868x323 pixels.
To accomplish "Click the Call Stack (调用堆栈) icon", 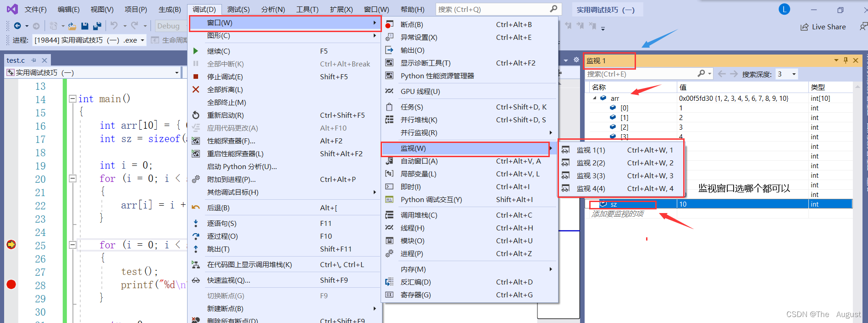I will pos(389,215).
